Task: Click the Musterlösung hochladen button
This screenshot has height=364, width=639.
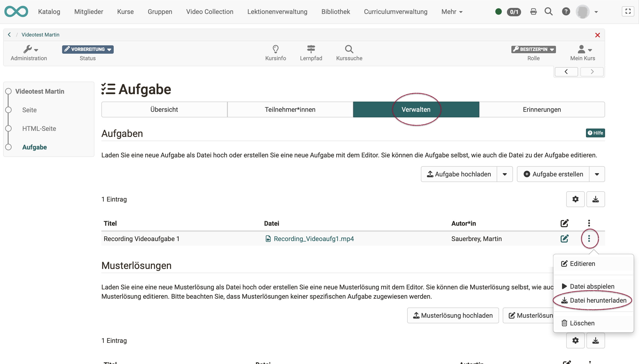Action: pyautogui.click(x=453, y=315)
